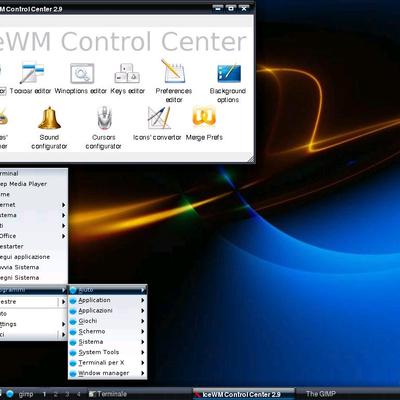The height and width of the screenshot is (400, 400).
Task: Expand the Applicazioni submenu arrow
Action: [x=143, y=311]
